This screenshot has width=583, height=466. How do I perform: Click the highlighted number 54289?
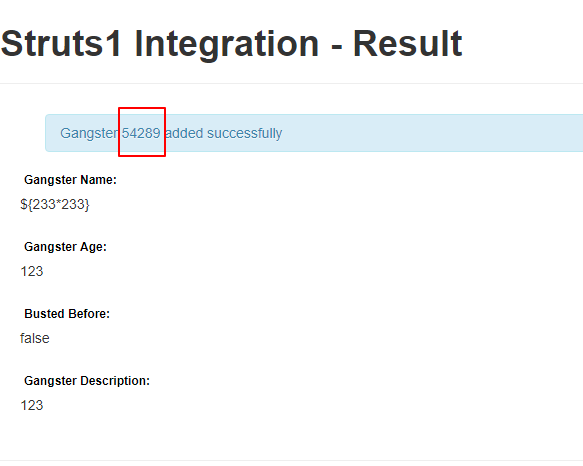[141, 133]
